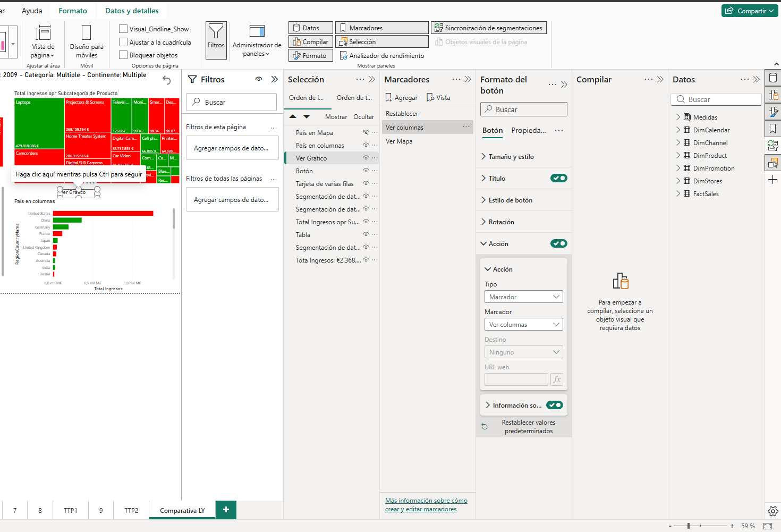Show the hidden País en Mapa layer
Screen dimensions: 781x532
[366, 132]
